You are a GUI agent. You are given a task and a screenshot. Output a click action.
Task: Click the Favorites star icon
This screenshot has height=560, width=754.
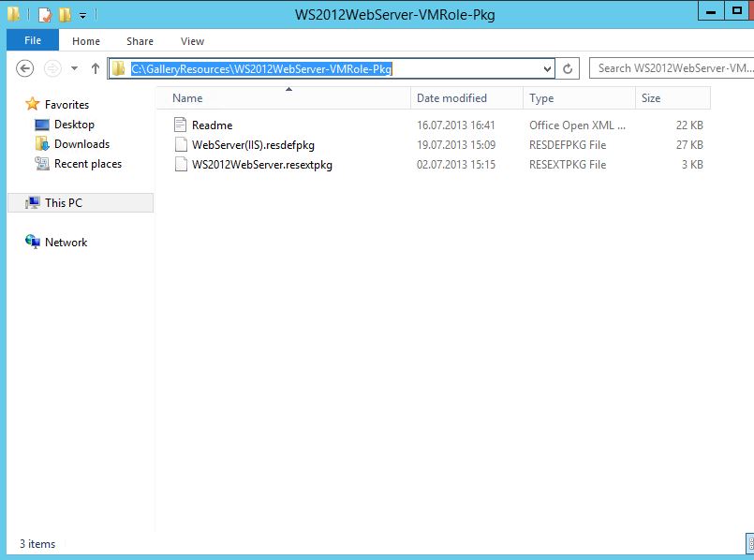tap(32, 104)
